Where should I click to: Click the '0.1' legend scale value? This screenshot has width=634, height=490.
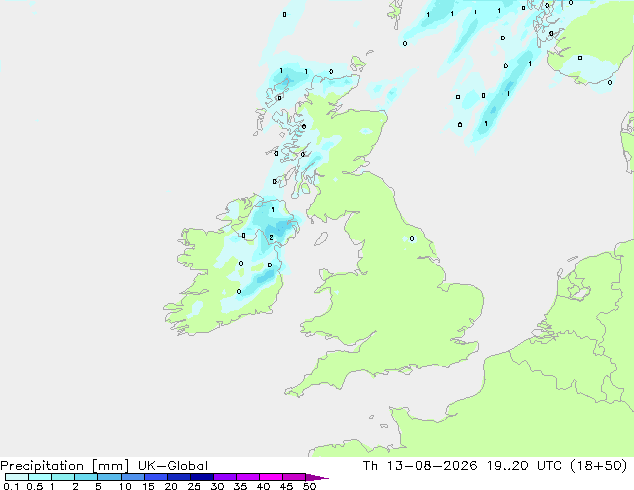[x=11, y=486]
